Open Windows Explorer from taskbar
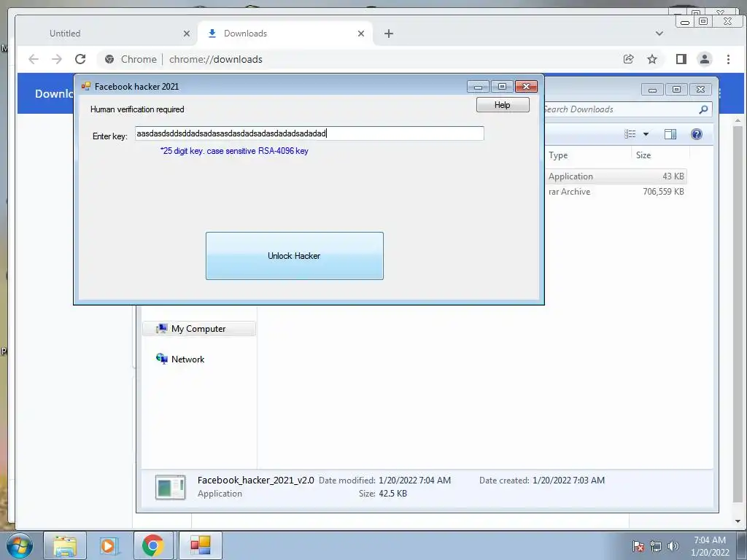The width and height of the screenshot is (747, 560). [x=65, y=545]
